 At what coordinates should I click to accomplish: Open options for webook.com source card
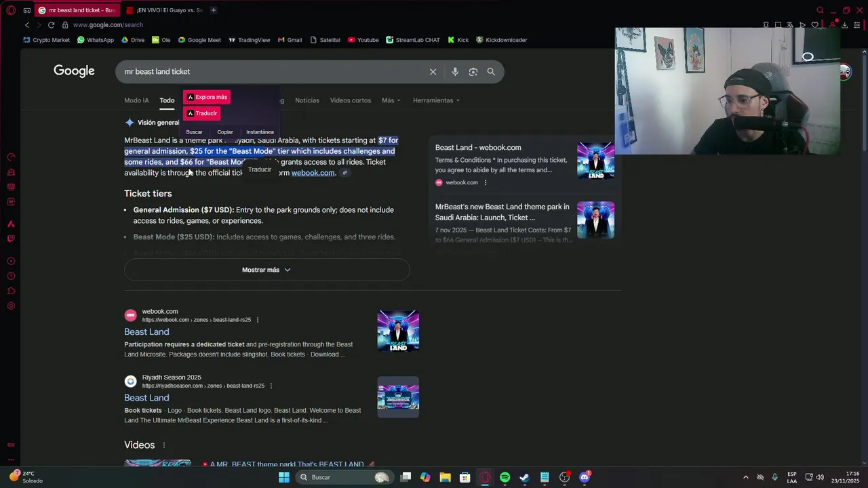[485, 182]
